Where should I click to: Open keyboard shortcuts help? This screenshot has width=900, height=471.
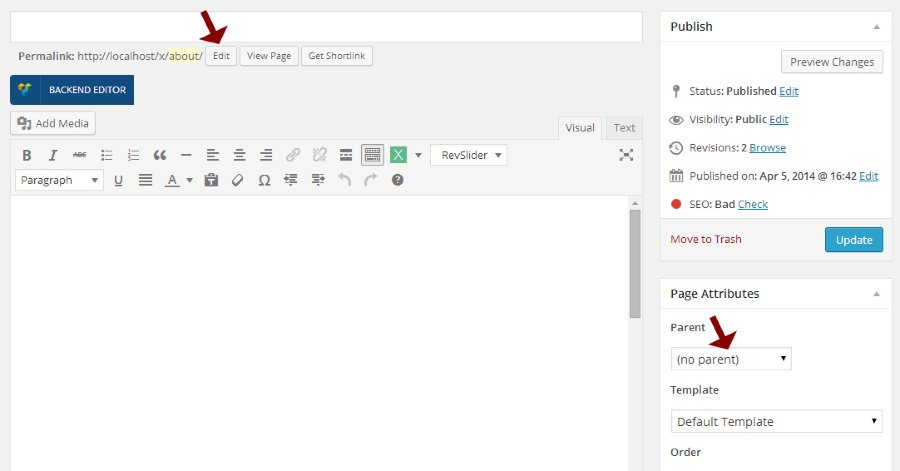click(397, 180)
